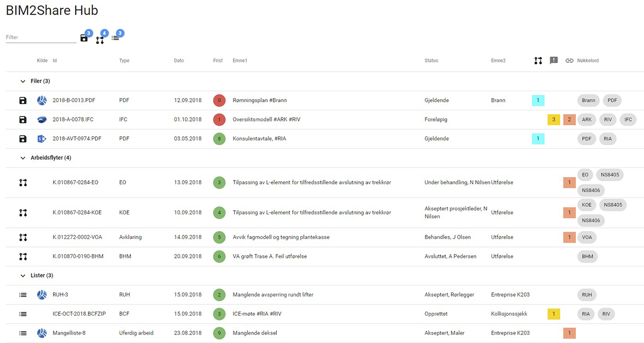Click 'Manglende avsperring rundt lifter'
Viewport: 644px width, 343px height.
273,295
